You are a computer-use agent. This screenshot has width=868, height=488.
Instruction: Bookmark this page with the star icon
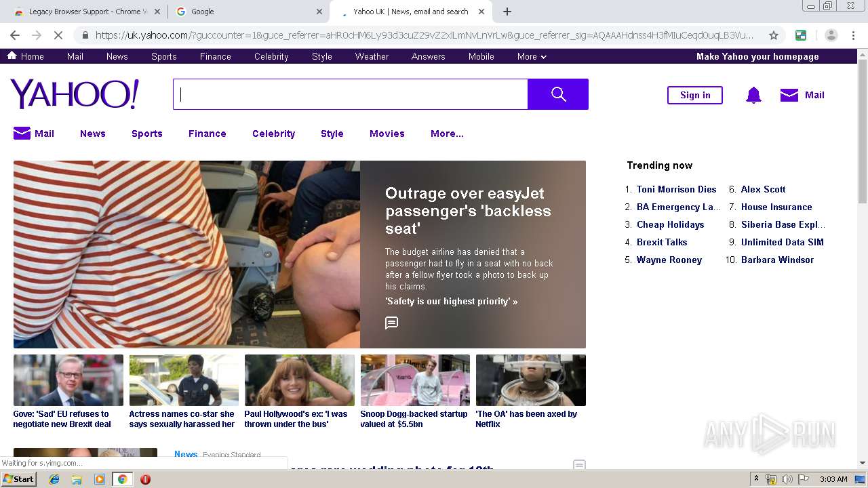[774, 35]
